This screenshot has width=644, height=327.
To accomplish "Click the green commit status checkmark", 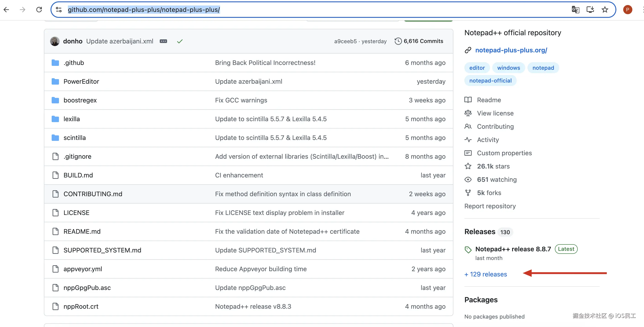I will (x=180, y=41).
